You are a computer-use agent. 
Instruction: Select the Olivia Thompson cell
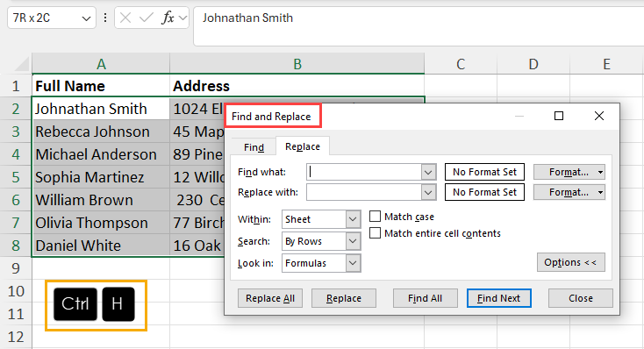pos(101,223)
